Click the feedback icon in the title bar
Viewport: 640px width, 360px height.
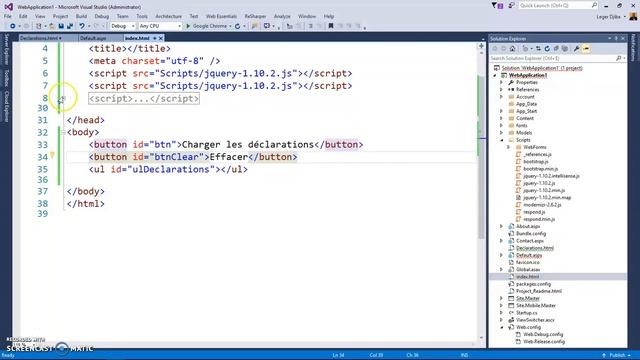(511, 6)
